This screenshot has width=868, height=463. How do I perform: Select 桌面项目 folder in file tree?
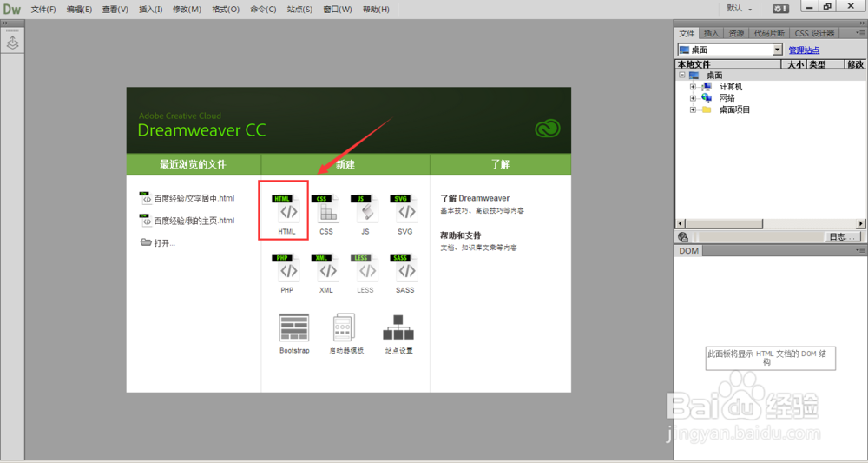click(x=734, y=109)
